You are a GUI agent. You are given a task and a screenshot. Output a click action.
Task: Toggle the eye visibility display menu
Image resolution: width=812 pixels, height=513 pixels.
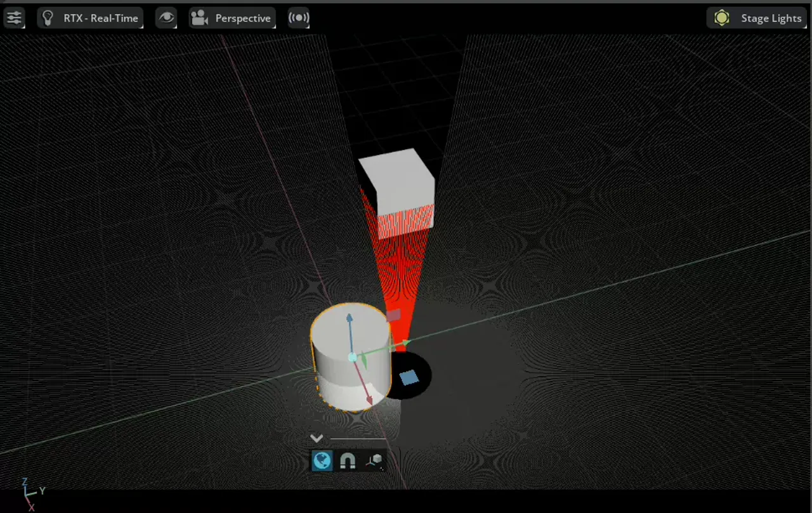(166, 18)
